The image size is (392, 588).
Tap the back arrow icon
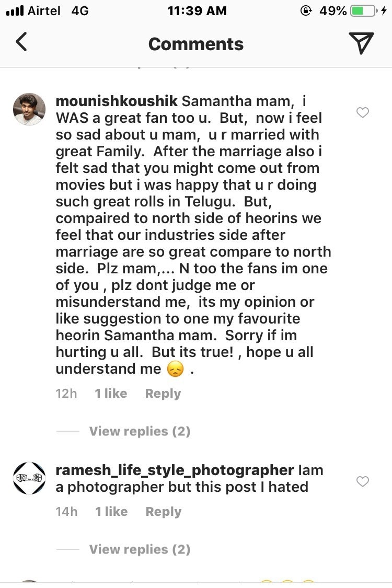21,43
